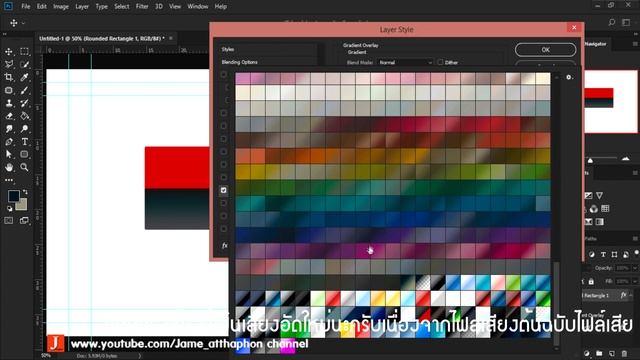Swap foreground and background colors

[x=25, y=191]
